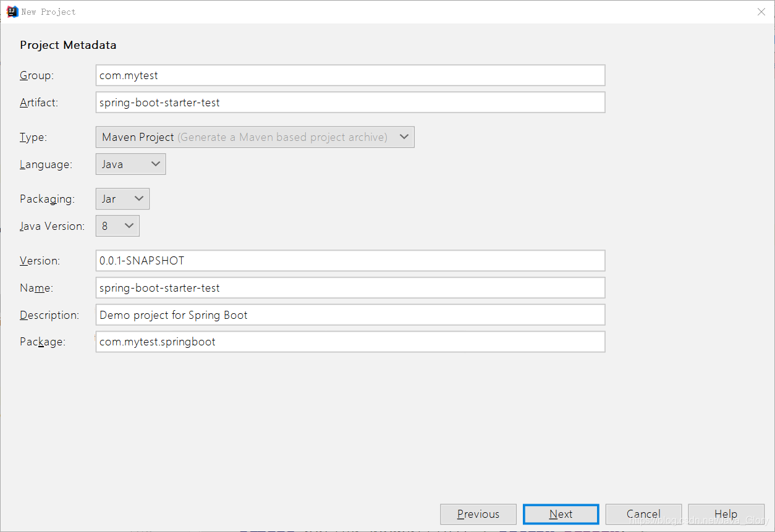The width and height of the screenshot is (775, 532).
Task: Open the Type dropdown Maven Project
Action: [x=255, y=137]
